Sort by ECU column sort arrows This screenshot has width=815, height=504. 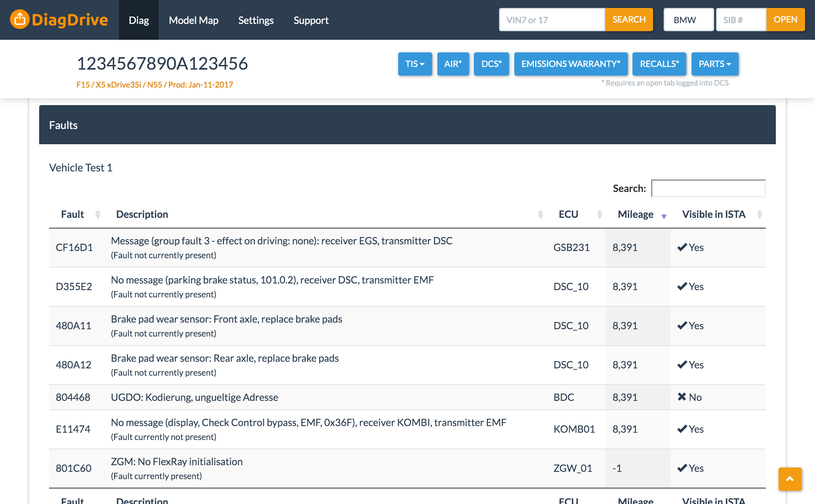tap(599, 214)
